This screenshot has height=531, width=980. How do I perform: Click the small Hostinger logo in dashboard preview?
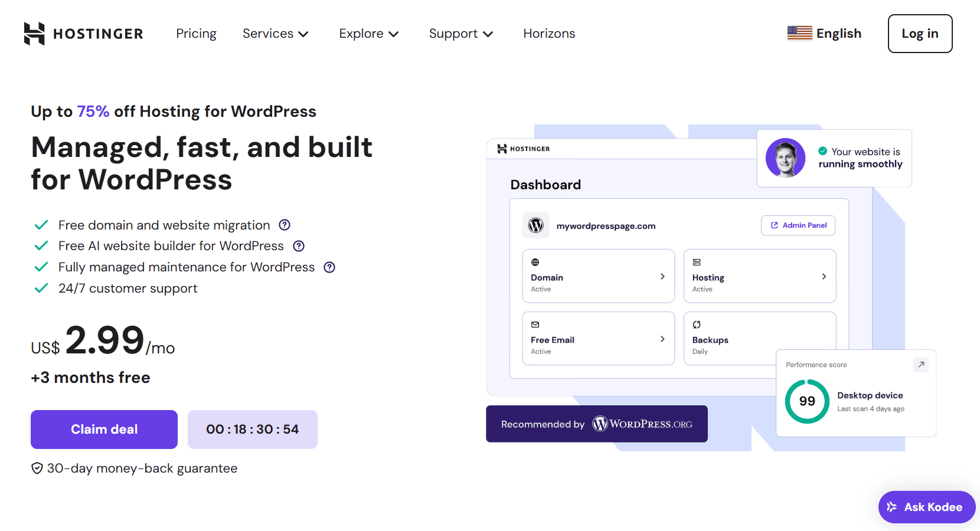pos(524,149)
